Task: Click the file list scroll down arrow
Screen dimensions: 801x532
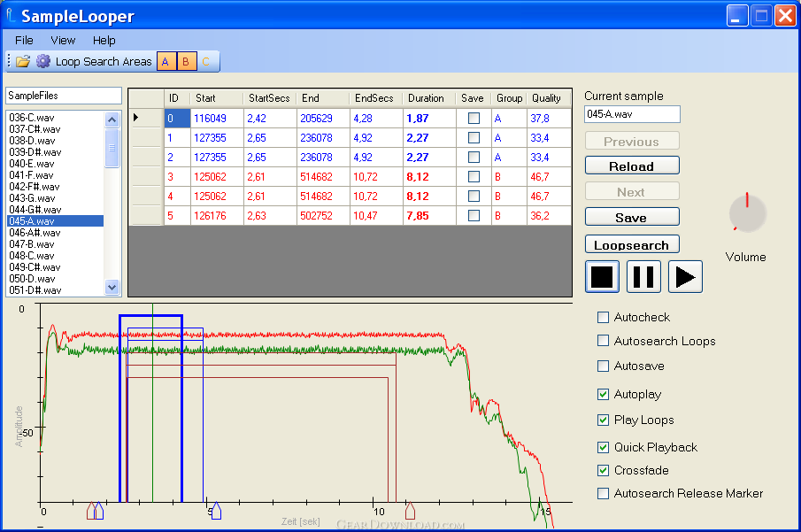Action: point(112,287)
